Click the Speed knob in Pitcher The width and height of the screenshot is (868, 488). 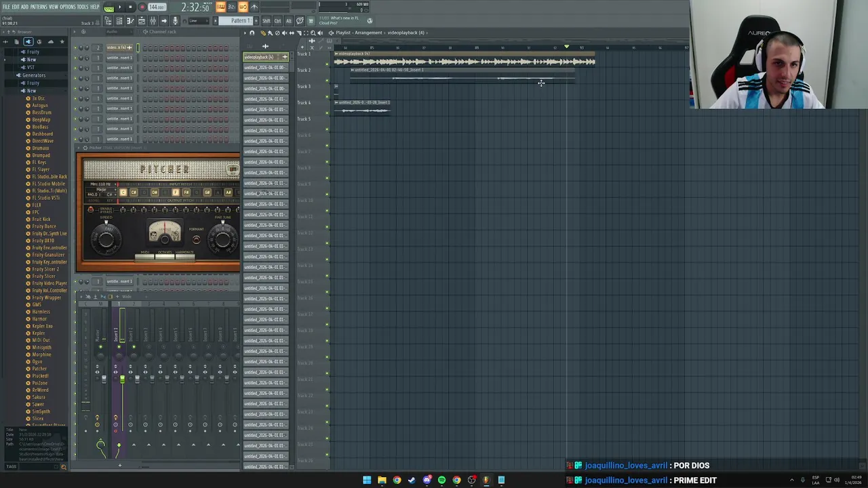[x=106, y=238]
